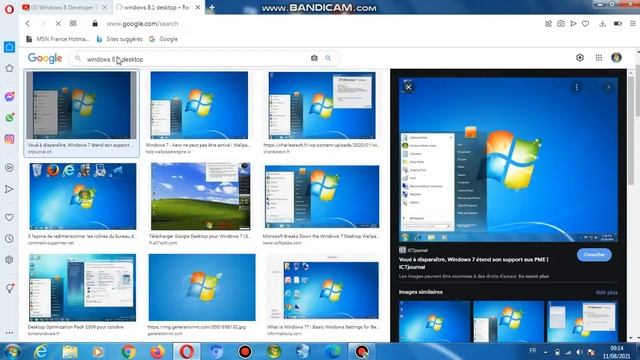The width and height of the screenshot is (640, 360).
Task: Open Messenger in the Opera sidebar
Action: coord(9,96)
